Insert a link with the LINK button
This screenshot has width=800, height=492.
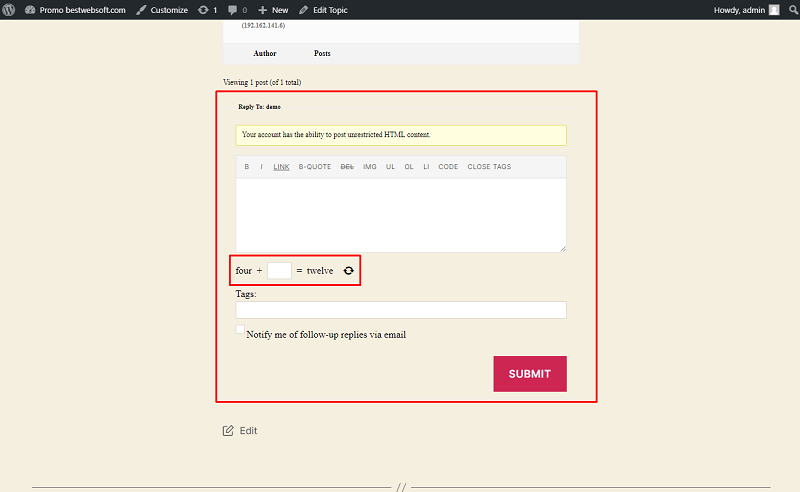coord(281,167)
